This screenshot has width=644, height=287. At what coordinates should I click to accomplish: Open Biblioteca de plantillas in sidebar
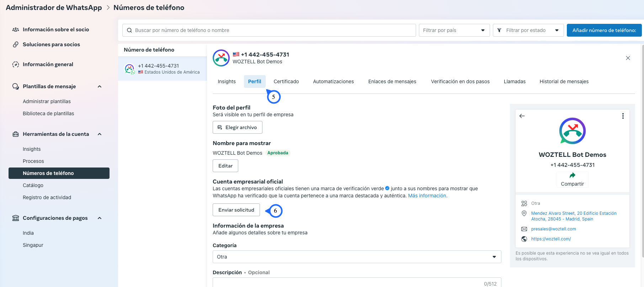[48, 113]
